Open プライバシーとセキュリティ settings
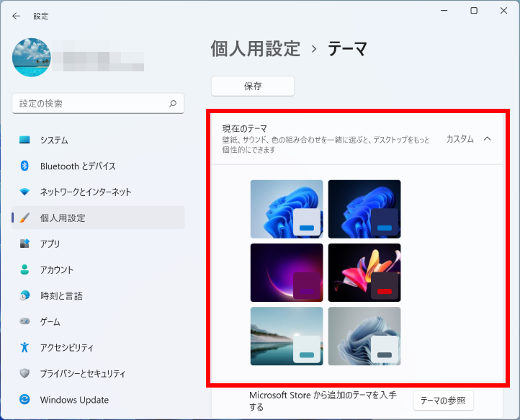Viewport: 520px width, 420px height. click(x=98, y=373)
